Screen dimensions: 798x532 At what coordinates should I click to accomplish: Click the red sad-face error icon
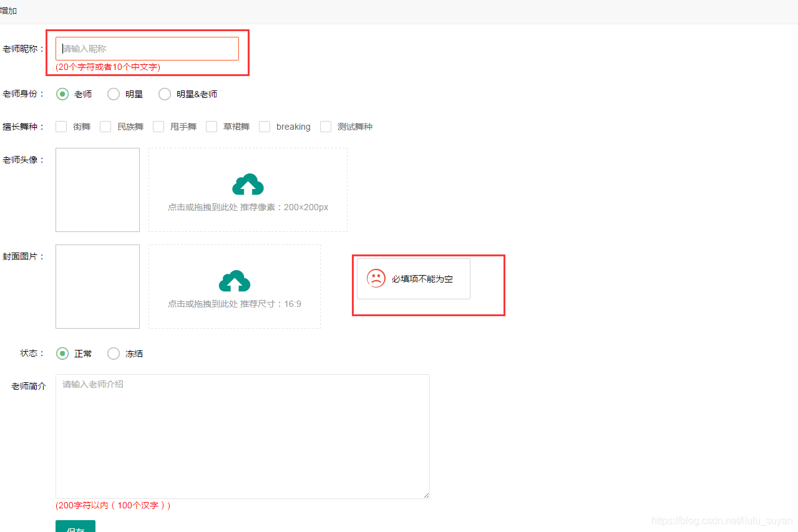(376, 278)
